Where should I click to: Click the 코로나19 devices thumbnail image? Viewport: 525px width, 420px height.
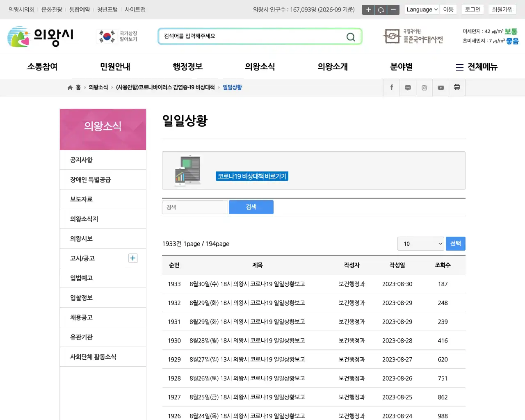click(188, 171)
